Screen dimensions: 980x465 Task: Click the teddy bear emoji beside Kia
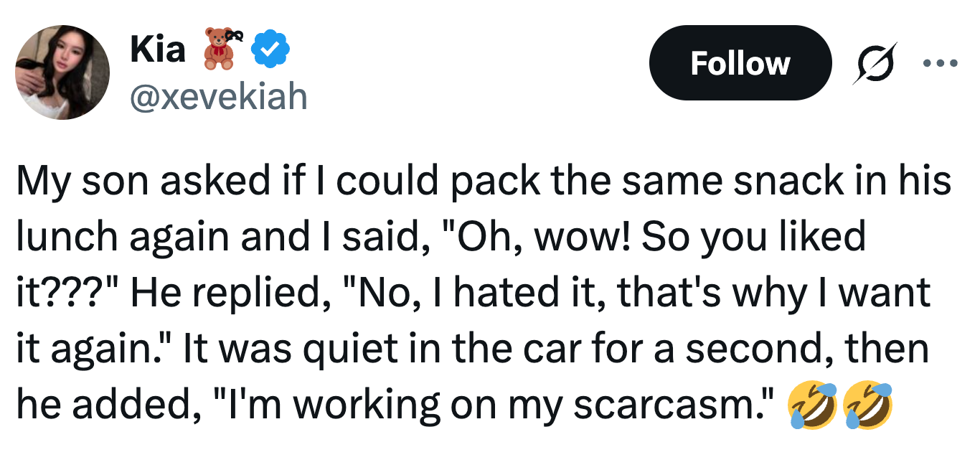click(220, 49)
